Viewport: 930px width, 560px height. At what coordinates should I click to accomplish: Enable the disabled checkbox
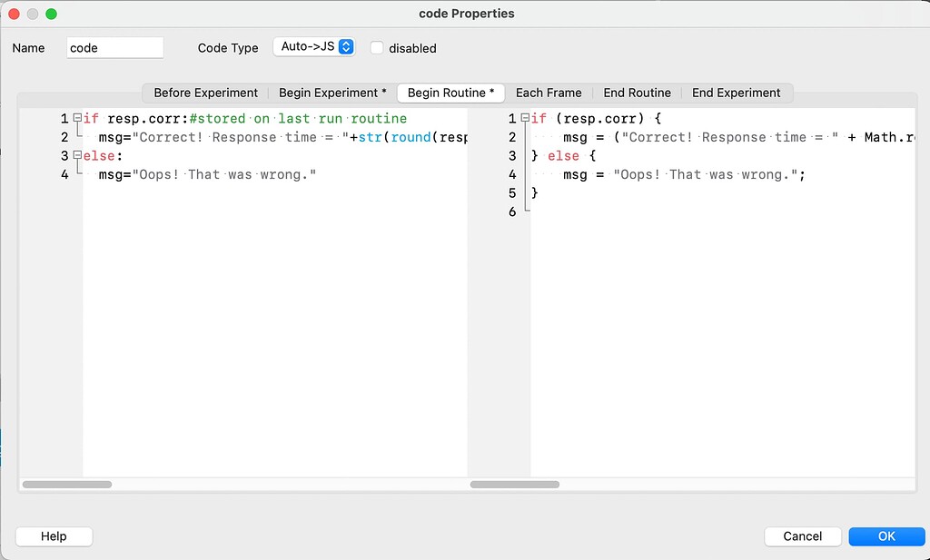[x=378, y=48]
